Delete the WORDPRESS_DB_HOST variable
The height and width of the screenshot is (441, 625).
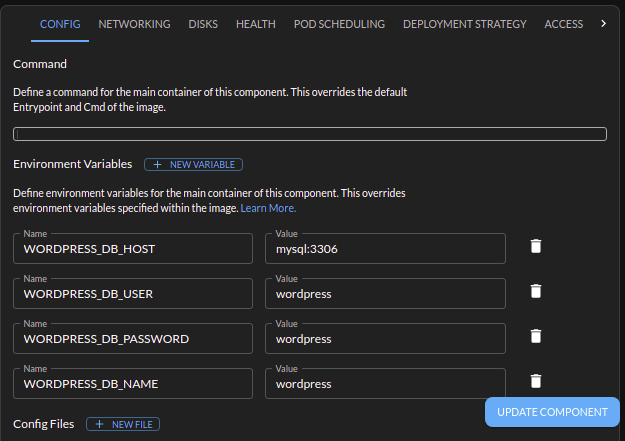(536, 246)
